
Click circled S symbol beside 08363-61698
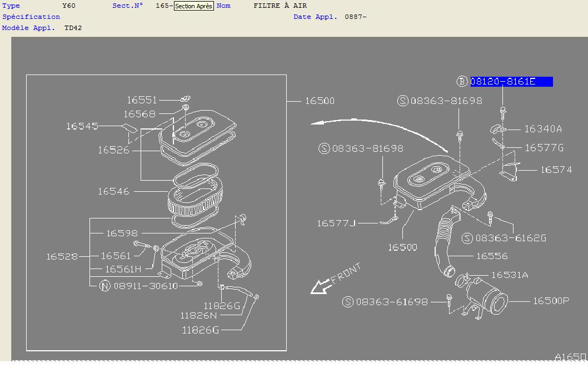click(347, 301)
